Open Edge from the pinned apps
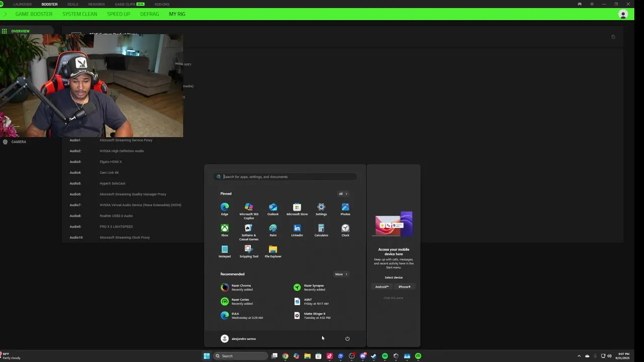Screen dimensions: 644x362 [x=224, y=209]
